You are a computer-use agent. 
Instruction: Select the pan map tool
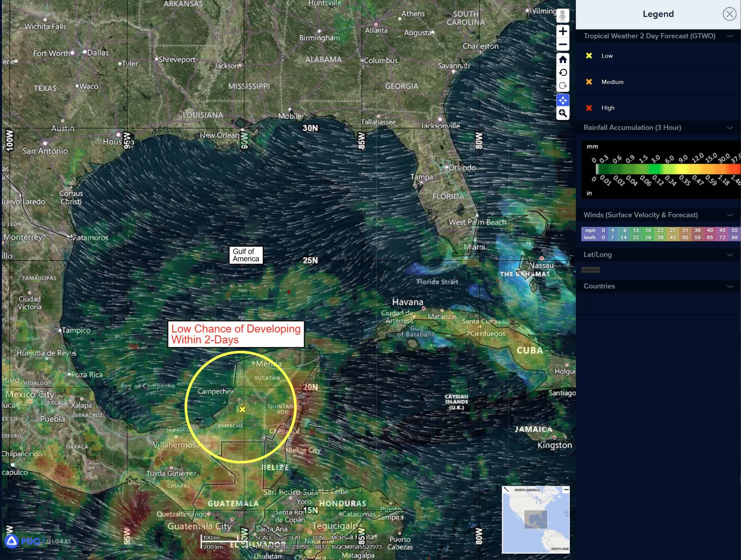coord(563,100)
